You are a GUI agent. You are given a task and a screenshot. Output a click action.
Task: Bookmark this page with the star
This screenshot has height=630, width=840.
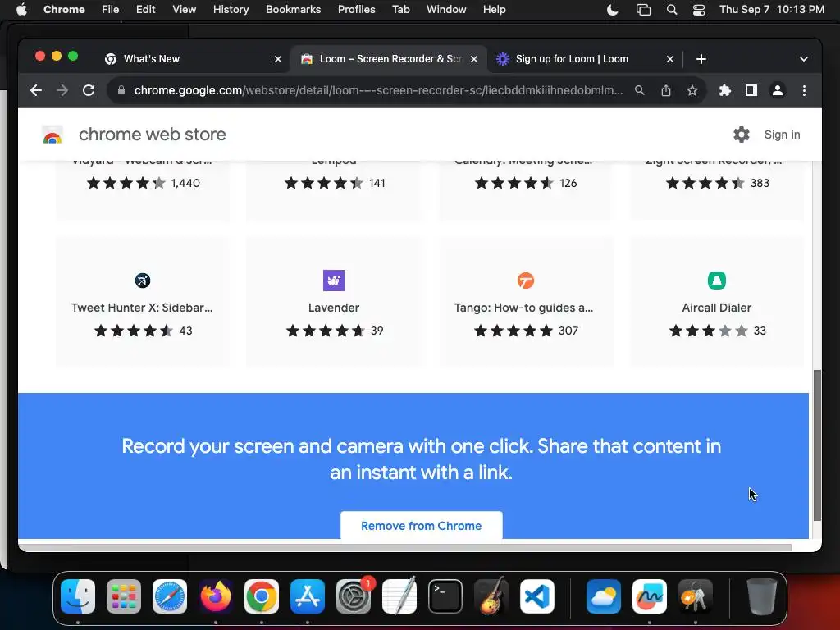[692, 90]
